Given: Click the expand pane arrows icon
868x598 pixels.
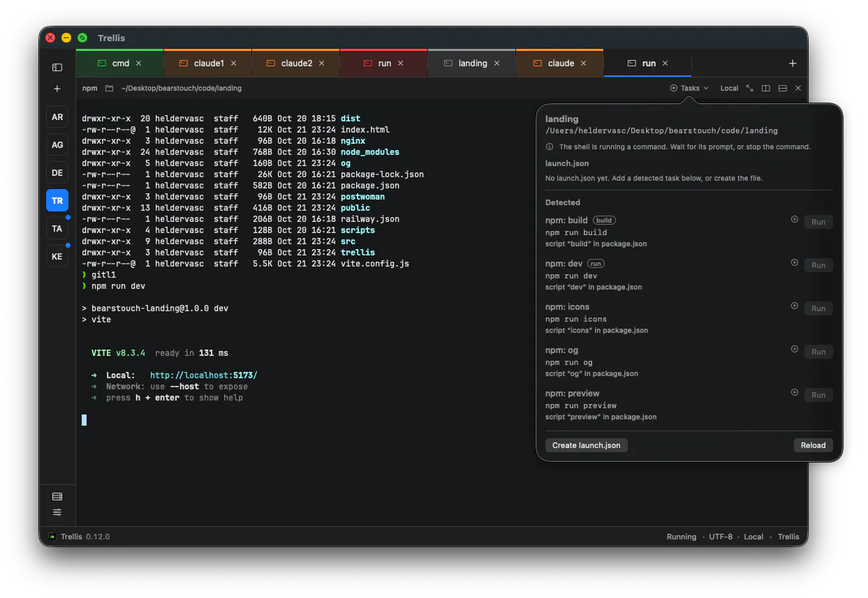Looking at the screenshot, I should pyautogui.click(x=749, y=88).
